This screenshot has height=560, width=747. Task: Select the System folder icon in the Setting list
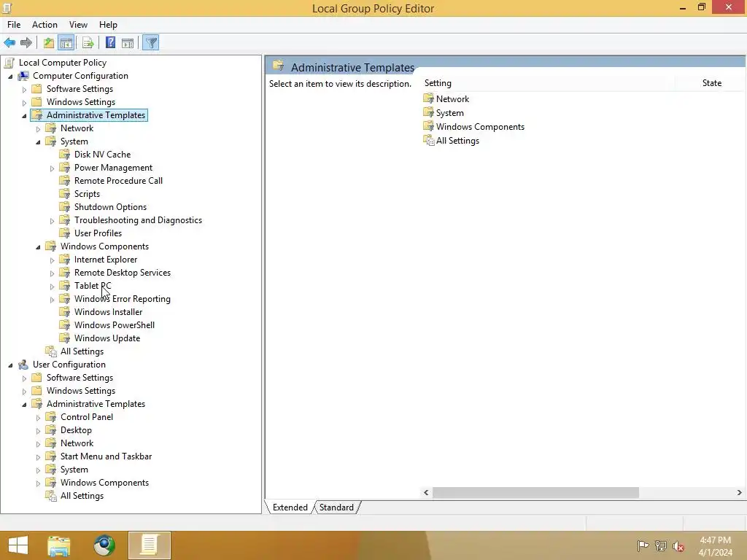(x=428, y=113)
